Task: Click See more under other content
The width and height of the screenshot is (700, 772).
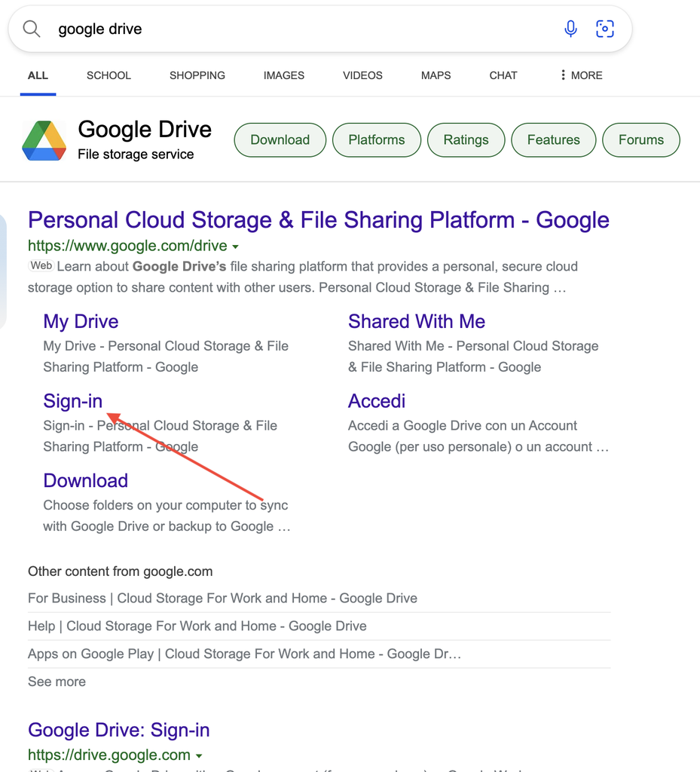Action: point(57,682)
